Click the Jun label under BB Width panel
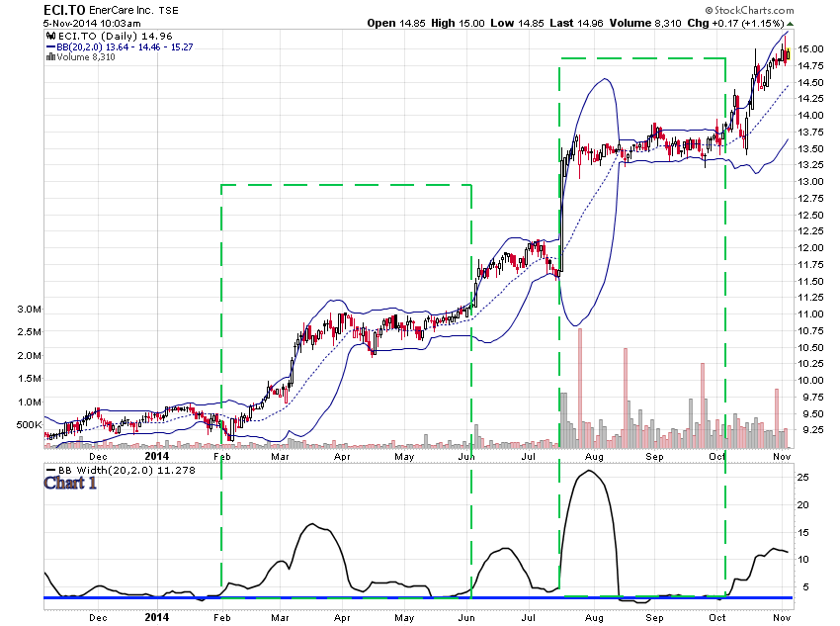Screen dimensions: 840x626 click(466, 617)
